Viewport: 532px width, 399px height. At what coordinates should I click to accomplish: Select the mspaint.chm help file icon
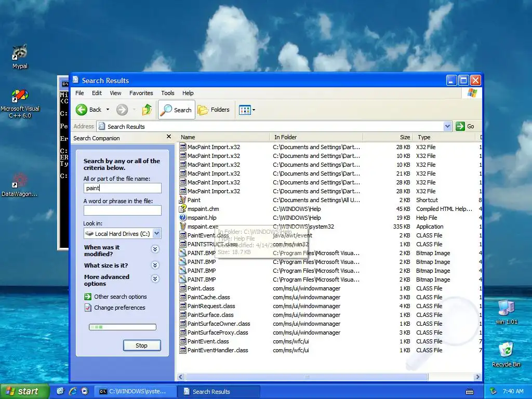(183, 209)
